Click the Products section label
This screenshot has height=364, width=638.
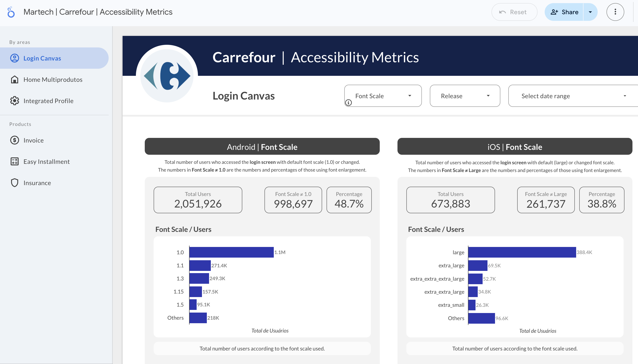pyautogui.click(x=20, y=124)
